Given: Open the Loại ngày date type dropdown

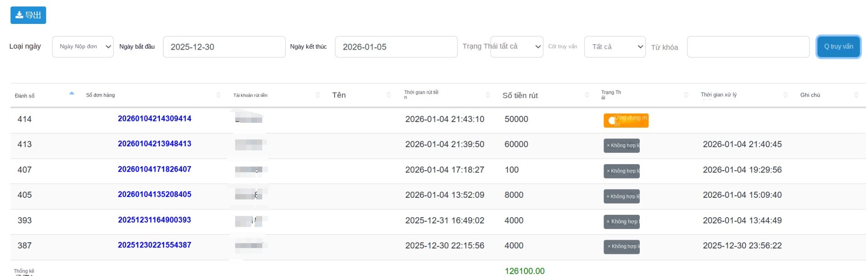Looking at the screenshot, I should pos(83,47).
